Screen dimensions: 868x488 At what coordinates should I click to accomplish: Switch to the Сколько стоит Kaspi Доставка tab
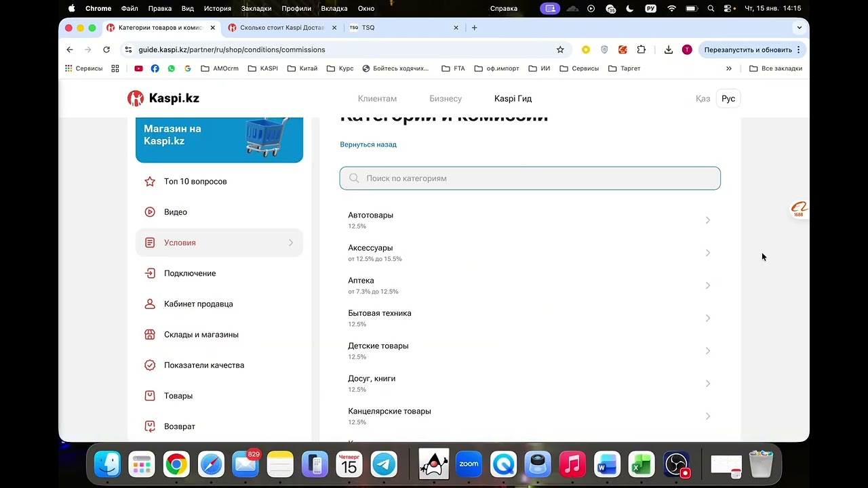[x=282, y=28]
